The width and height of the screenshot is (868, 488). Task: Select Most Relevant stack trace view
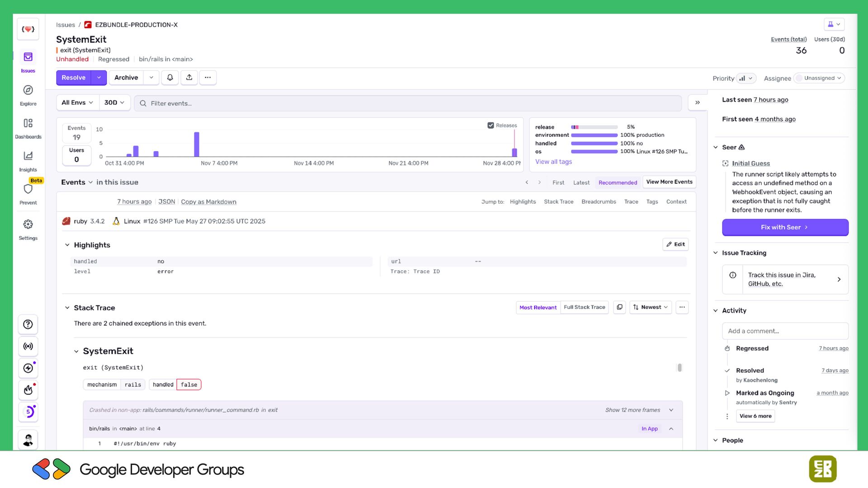538,307
